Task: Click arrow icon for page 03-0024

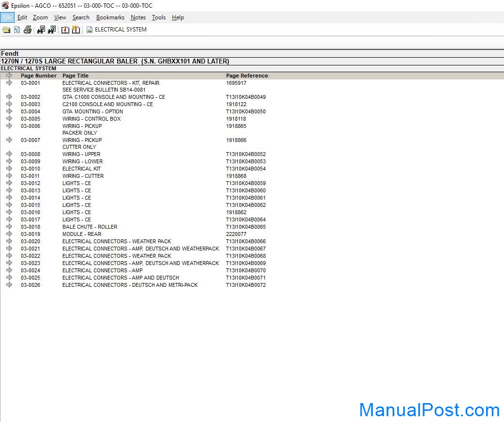Action: [9, 270]
